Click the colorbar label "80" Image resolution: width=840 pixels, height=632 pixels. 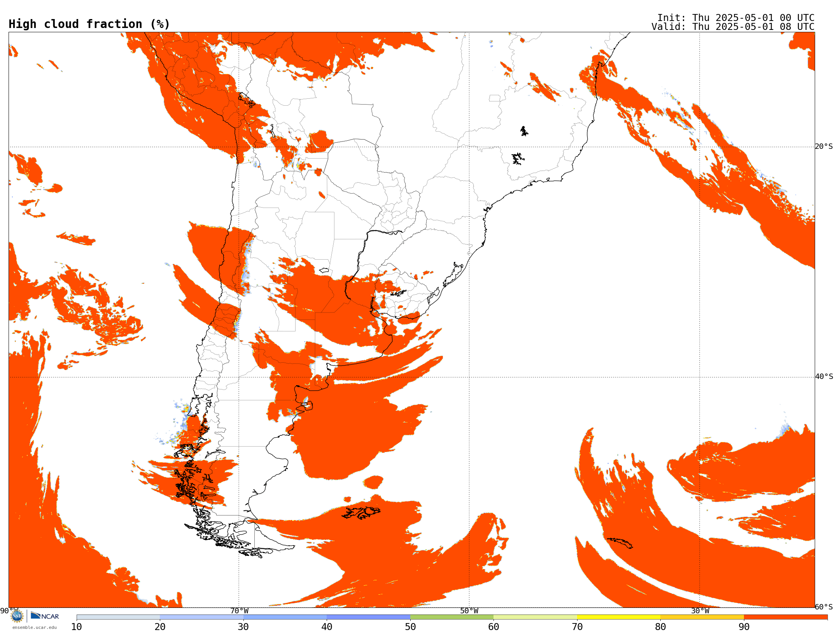660,627
